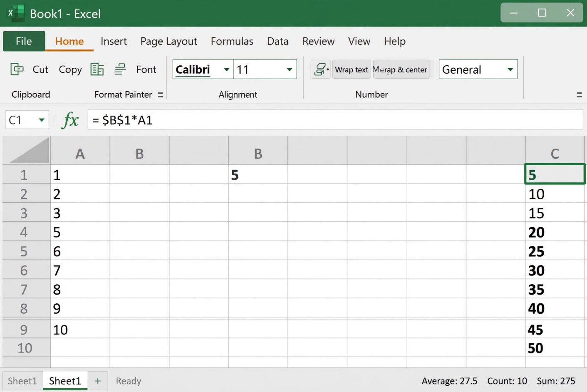Open the Help tab
587x392 pixels.
point(394,41)
